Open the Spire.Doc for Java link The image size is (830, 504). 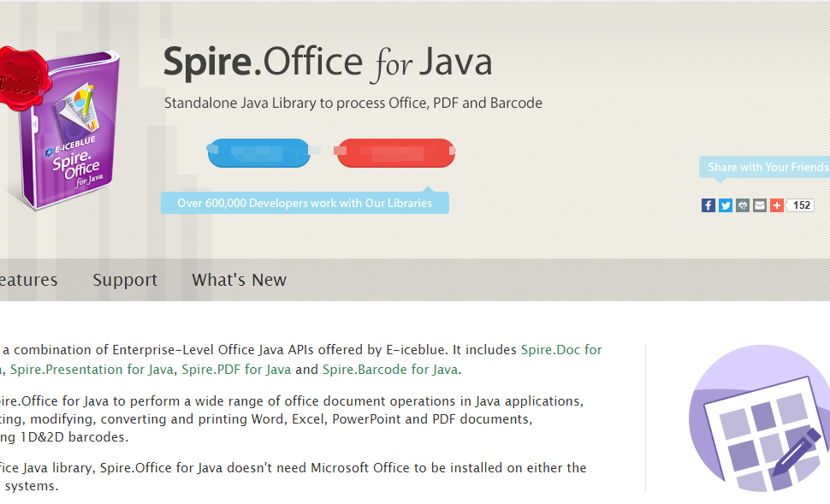point(562,349)
